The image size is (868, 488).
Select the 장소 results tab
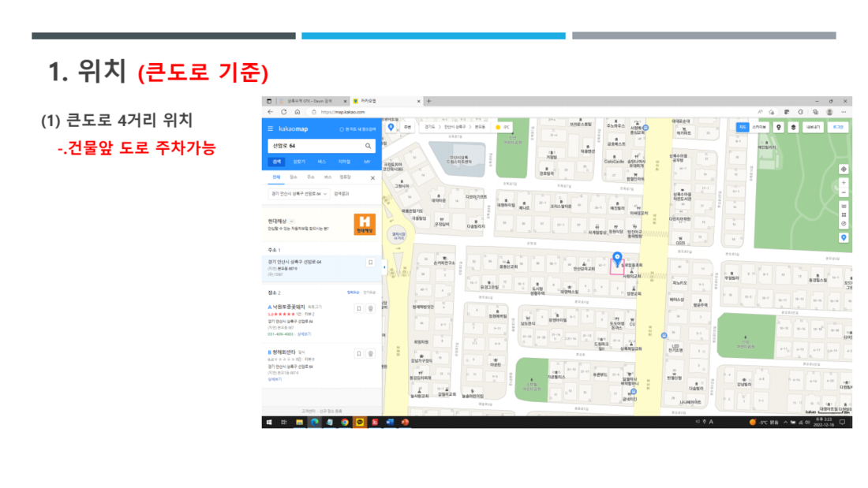(x=294, y=178)
